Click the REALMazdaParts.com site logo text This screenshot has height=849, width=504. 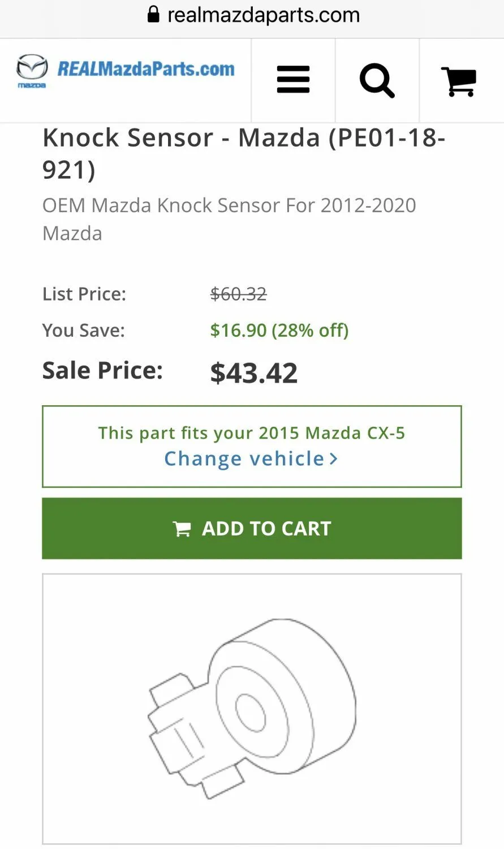click(146, 69)
